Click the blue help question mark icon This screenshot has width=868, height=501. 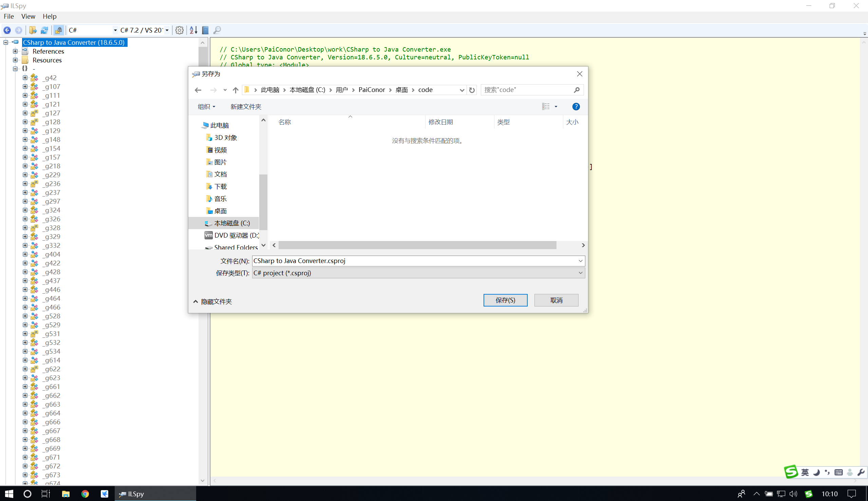tap(576, 107)
